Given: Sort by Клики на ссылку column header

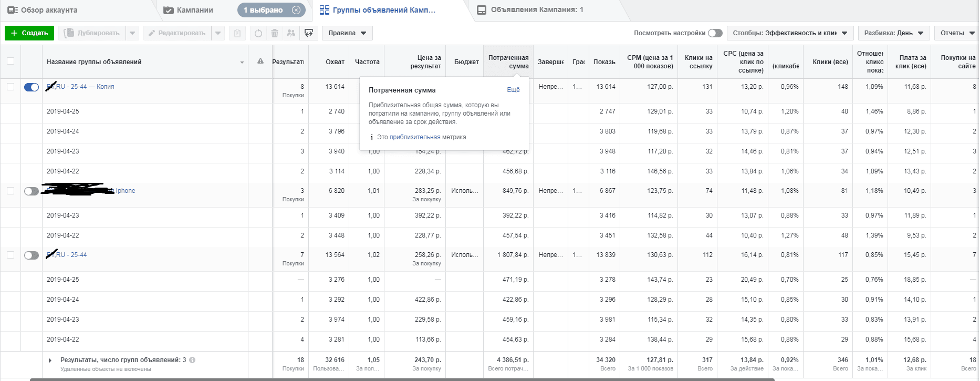Looking at the screenshot, I should pos(697,62).
